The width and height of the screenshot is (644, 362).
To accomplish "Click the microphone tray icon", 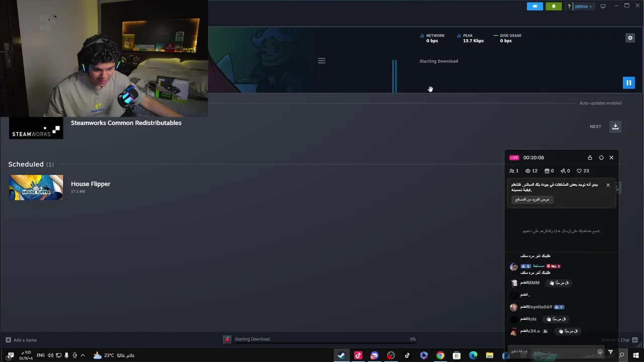I will (66, 355).
